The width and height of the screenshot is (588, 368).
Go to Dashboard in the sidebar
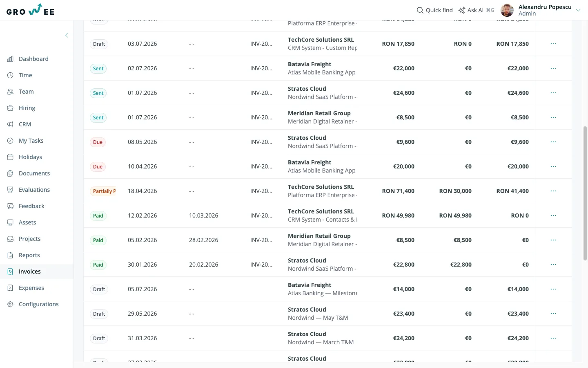click(37, 59)
